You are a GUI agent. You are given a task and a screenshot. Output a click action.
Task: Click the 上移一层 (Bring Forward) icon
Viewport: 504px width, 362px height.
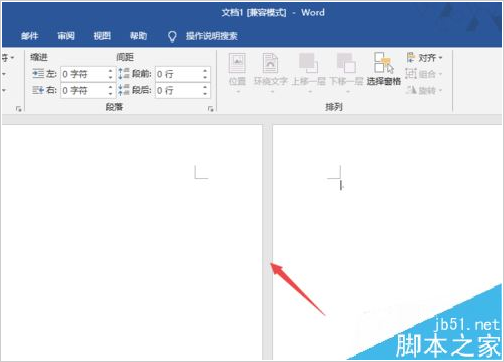(308, 64)
